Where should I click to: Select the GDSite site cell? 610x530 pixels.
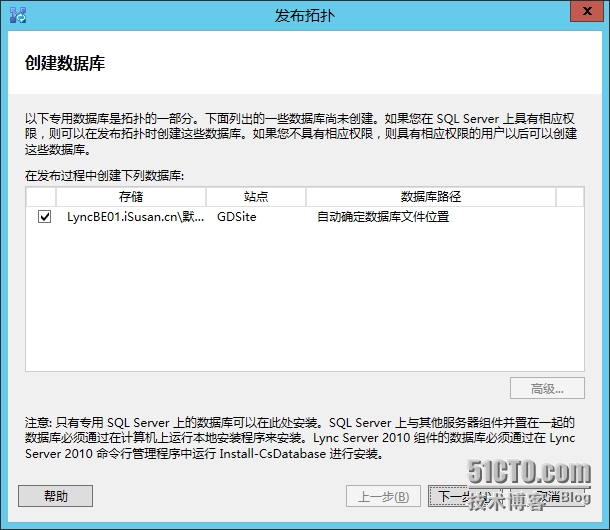(237, 217)
